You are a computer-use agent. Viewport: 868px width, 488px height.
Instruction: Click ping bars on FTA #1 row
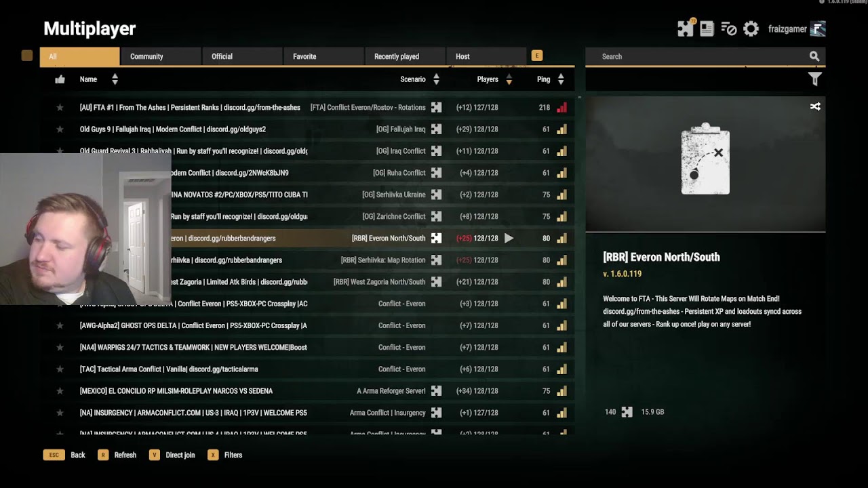point(561,108)
